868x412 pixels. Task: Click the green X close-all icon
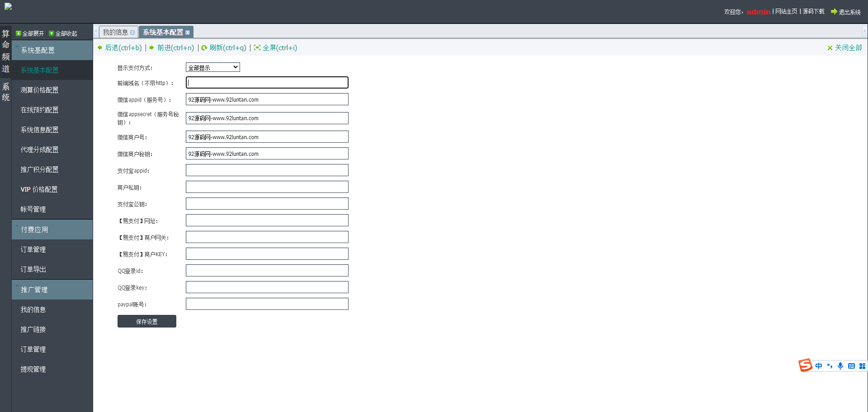point(830,48)
